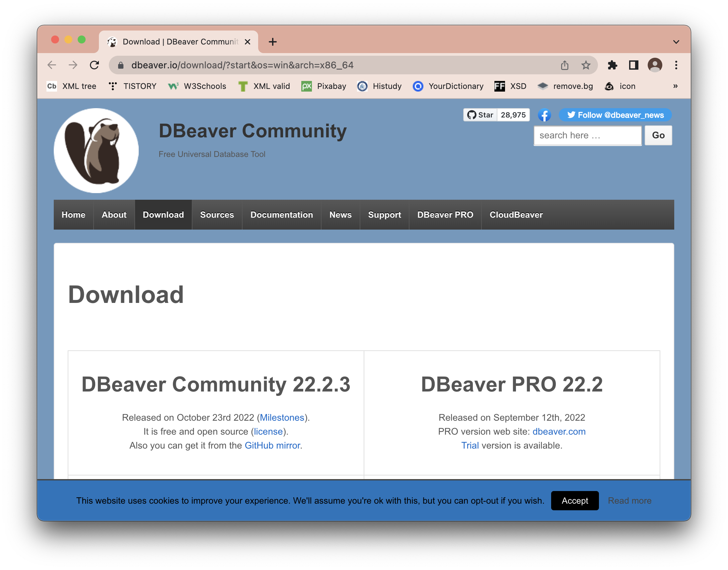Click the DBeaver Community 22.2.3 heading

click(216, 385)
